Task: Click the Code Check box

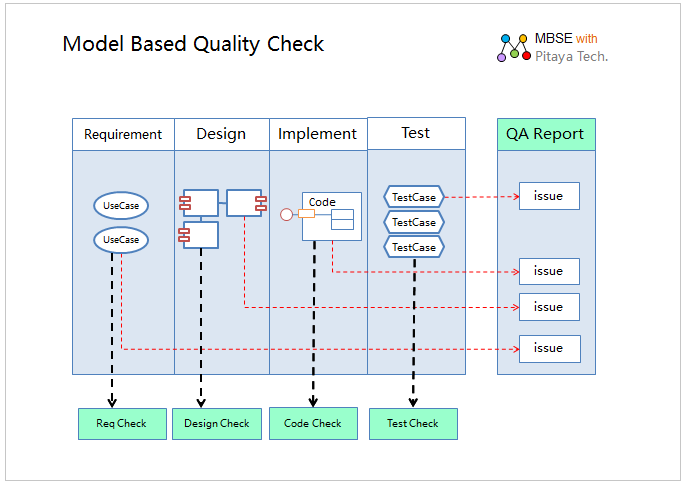Action: tap(313, 423)
